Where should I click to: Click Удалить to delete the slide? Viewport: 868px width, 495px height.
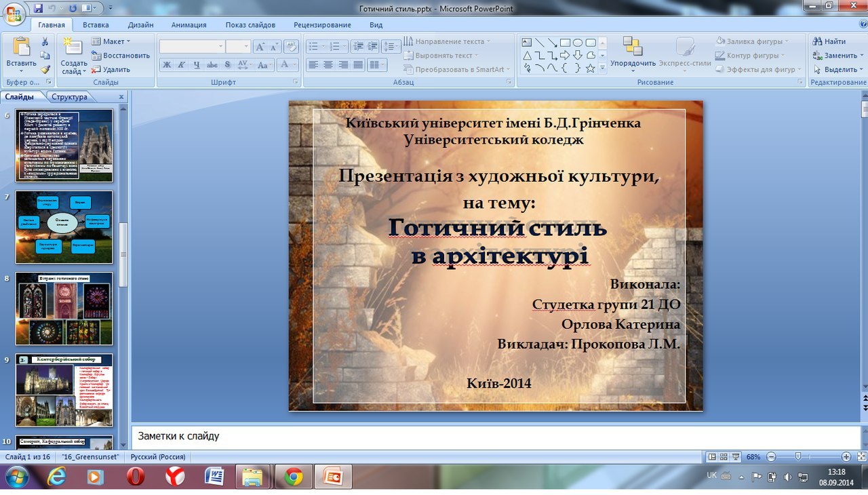pyautogui.click(x=111, y=69)
